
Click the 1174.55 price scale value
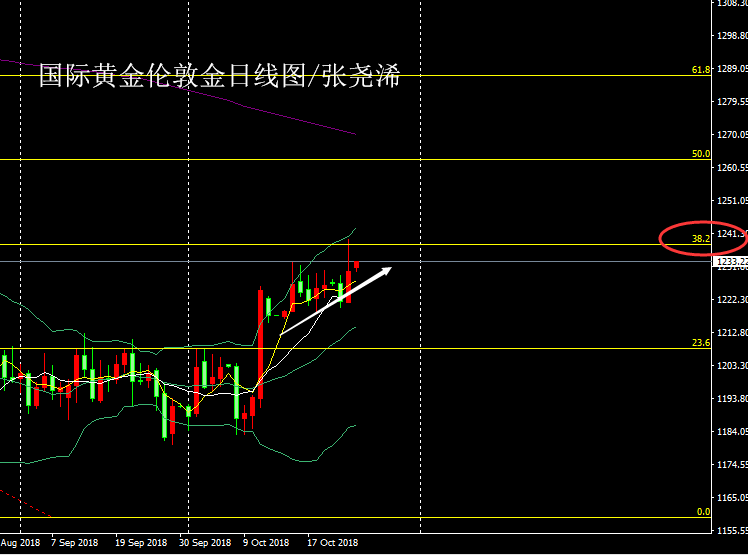pos(732,464)
